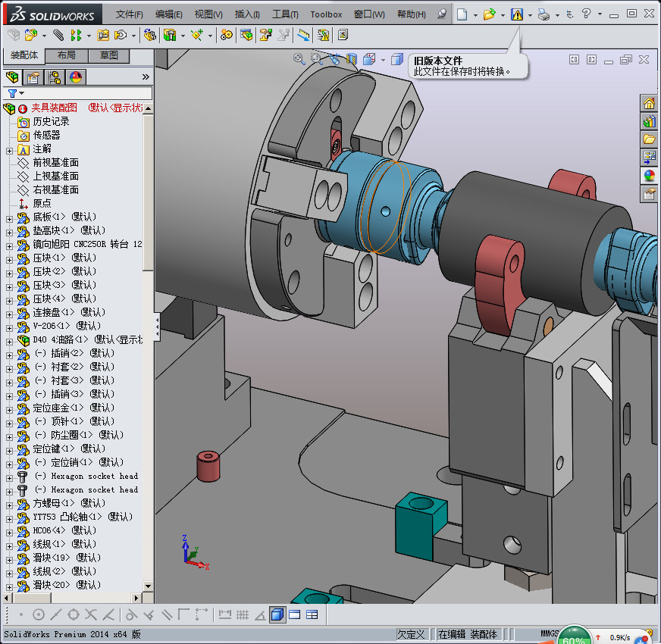Open the DisplayManager color ball tab
The height and width of the screenshot is (644, 661).
(x=76, y=77)
